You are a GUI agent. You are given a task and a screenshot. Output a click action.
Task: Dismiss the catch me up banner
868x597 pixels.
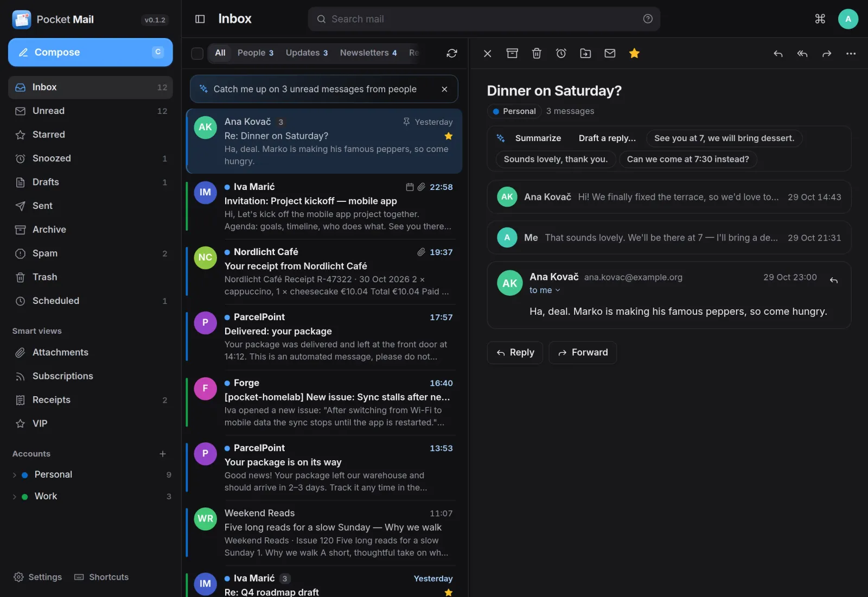[x=445, y=89]
